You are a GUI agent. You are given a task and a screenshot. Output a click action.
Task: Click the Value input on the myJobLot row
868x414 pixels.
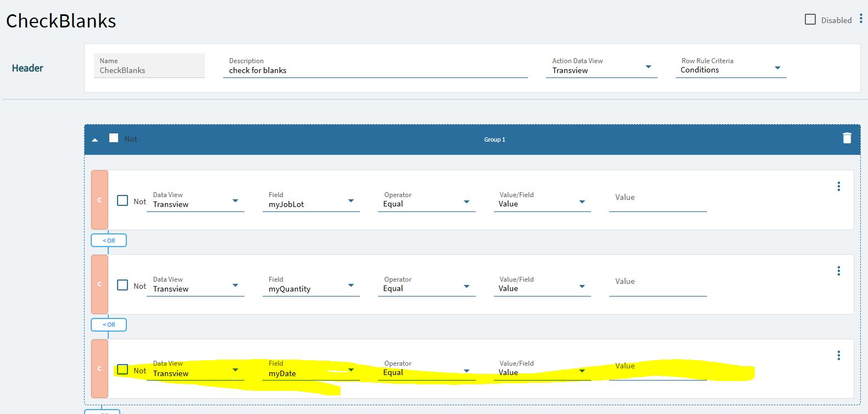pyautogui.click(x=658, y=200)
